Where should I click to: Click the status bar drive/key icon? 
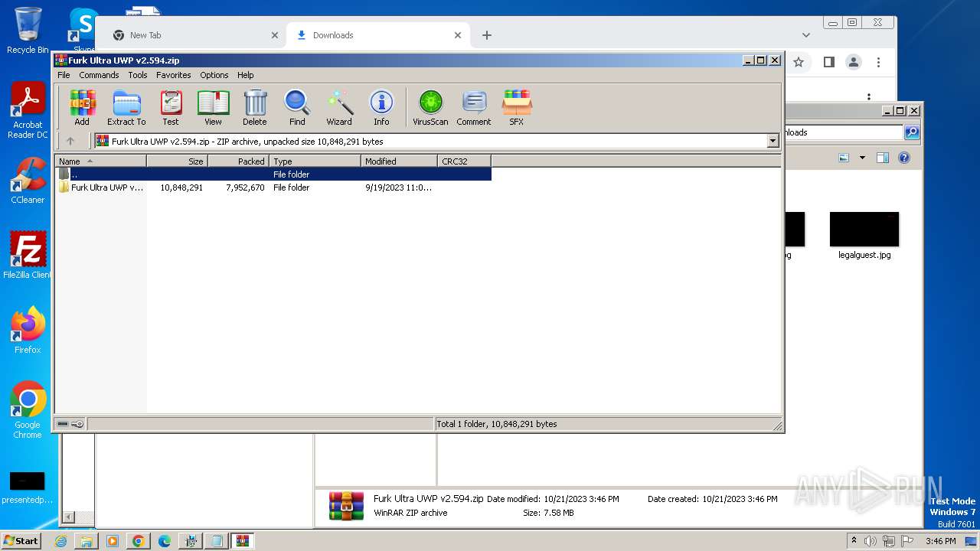click(70, 424)
